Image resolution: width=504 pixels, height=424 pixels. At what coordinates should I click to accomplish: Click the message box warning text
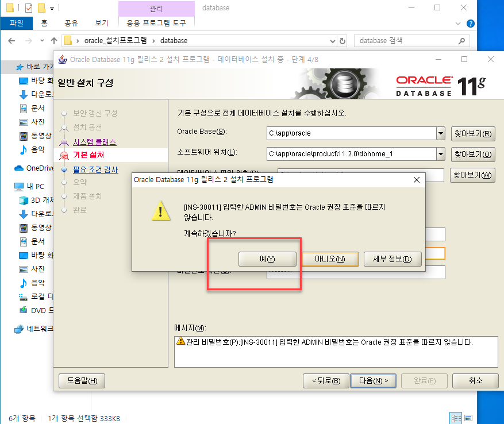pyautogui.click(x=329, y=342)
